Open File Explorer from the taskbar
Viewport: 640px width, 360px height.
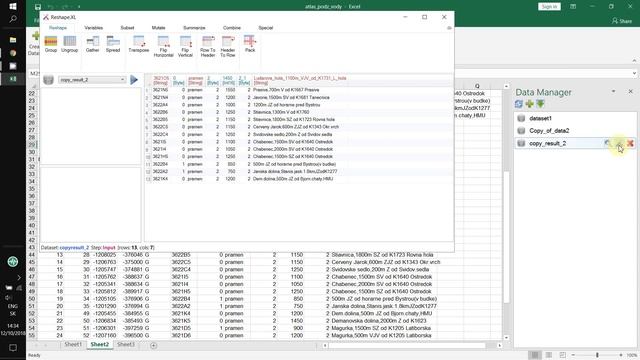click(x=13, y=40)
